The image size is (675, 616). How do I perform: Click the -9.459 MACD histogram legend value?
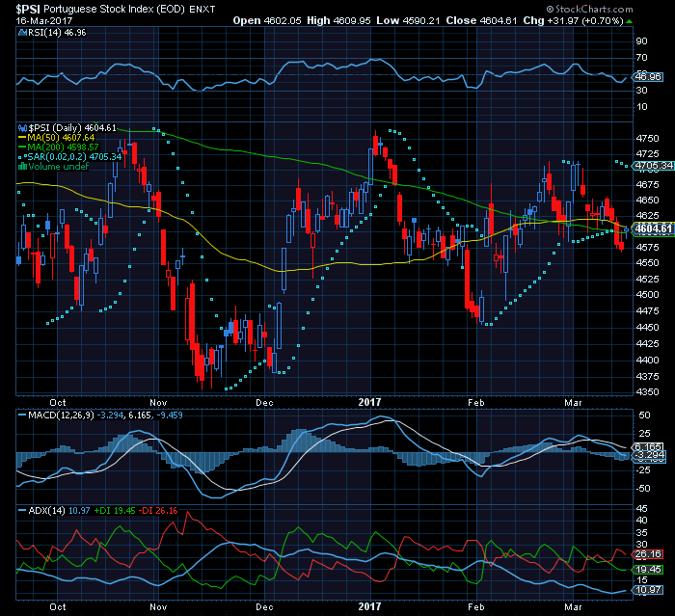tap(170, 415)
